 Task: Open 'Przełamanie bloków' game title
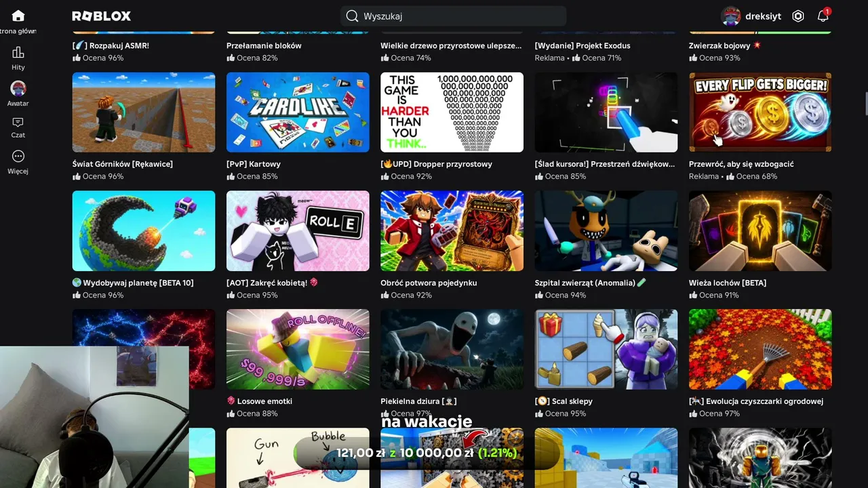(x=264, y=45)
